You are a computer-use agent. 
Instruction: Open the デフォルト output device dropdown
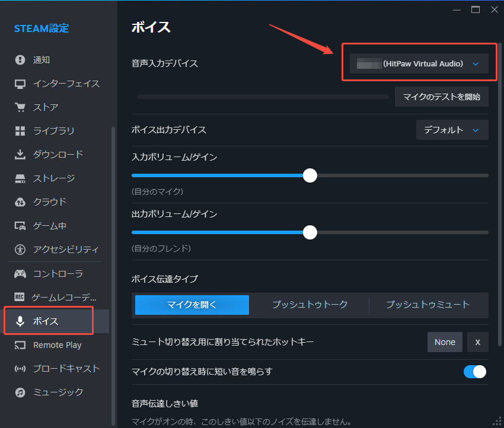tap(452, 130)
